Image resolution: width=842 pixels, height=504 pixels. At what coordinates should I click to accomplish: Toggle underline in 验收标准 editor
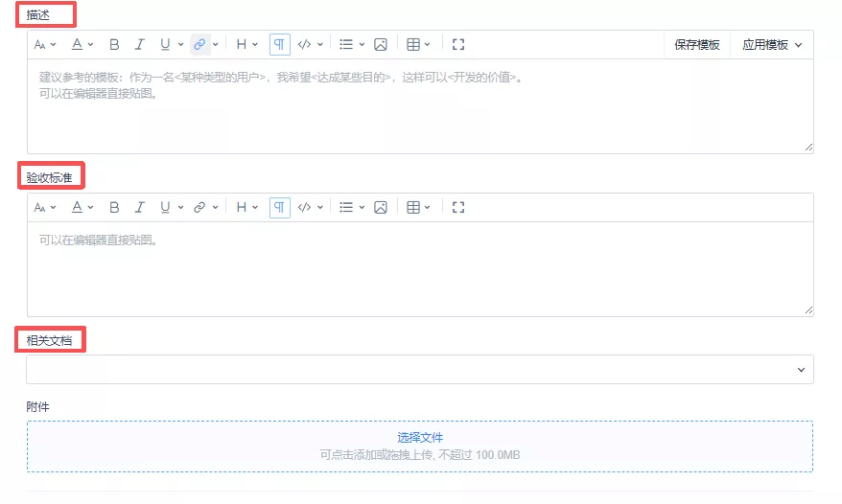pyautogui.click(x=165, y=207)
